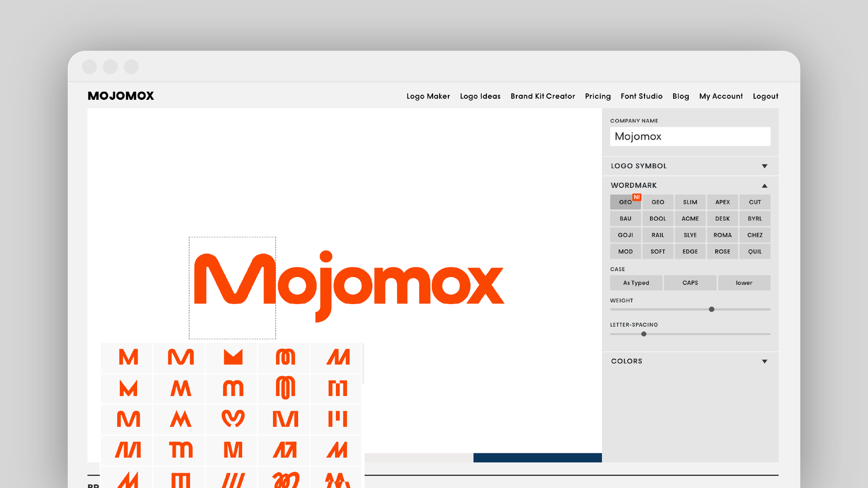Select the BYRL wordmark font style
This screenshot has height=488, width=868.
(755, 218)
